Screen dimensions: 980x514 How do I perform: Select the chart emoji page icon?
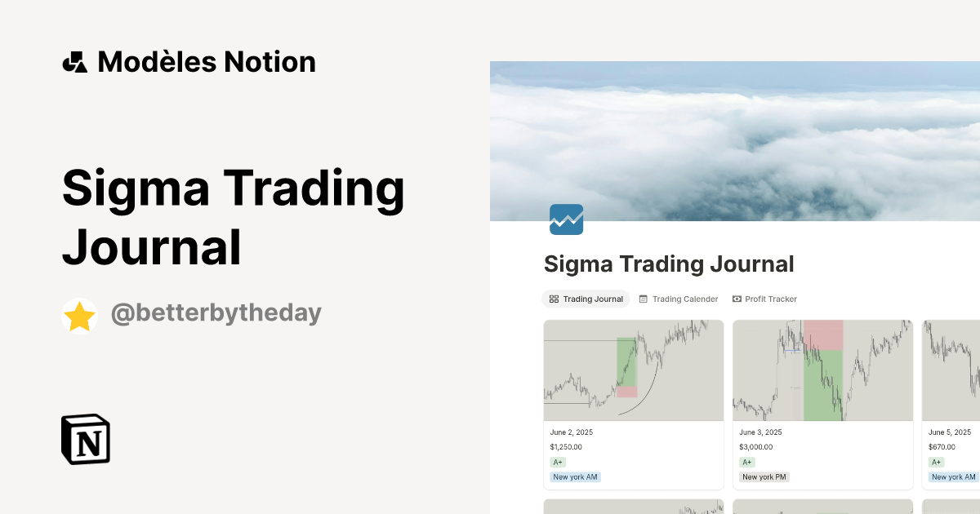[x=566, y=219]
